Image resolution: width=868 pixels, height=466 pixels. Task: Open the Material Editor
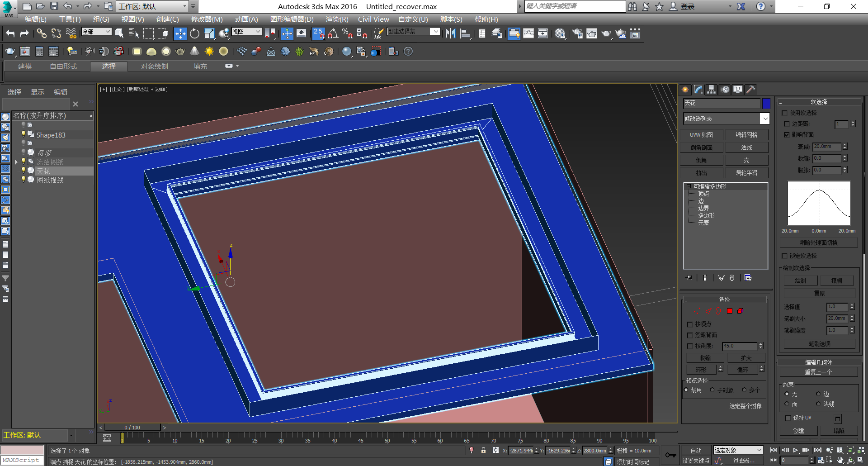coord(560,33)
